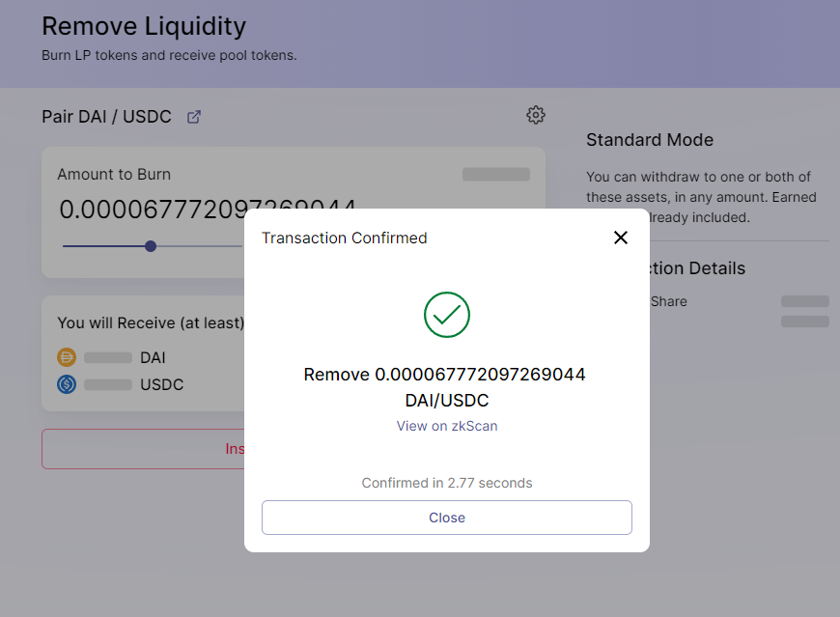Click the 'USDC' token label
This screenshot has height=617, width=840.
tap(162, 384)
